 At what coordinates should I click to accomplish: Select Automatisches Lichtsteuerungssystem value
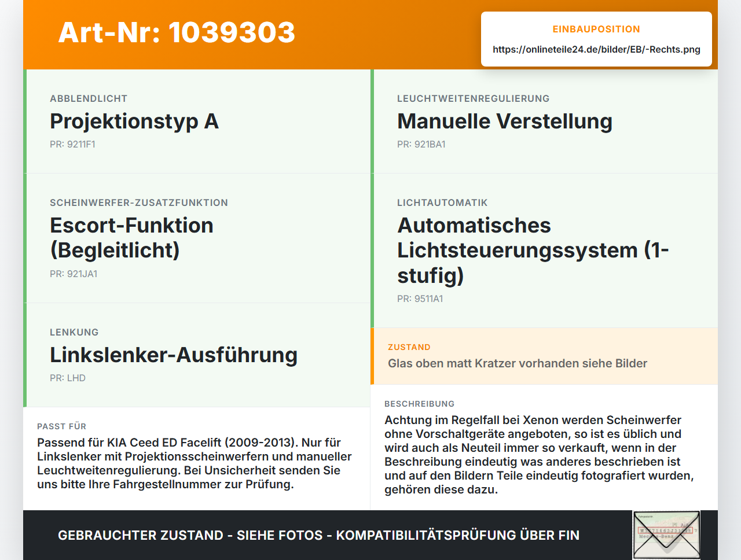pyautogui.click(x=533, y=250)
